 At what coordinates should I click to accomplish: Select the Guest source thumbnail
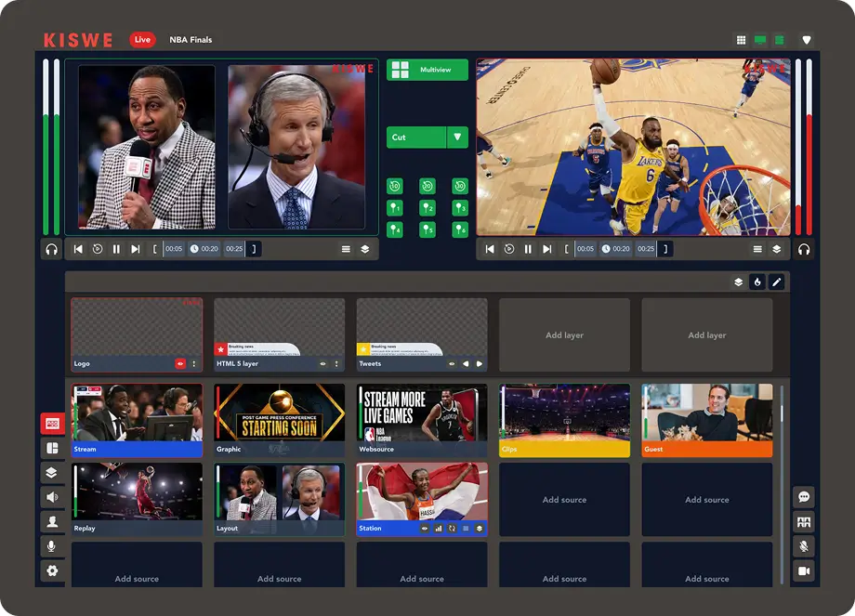pyautogui.click(x=707, y=420)
